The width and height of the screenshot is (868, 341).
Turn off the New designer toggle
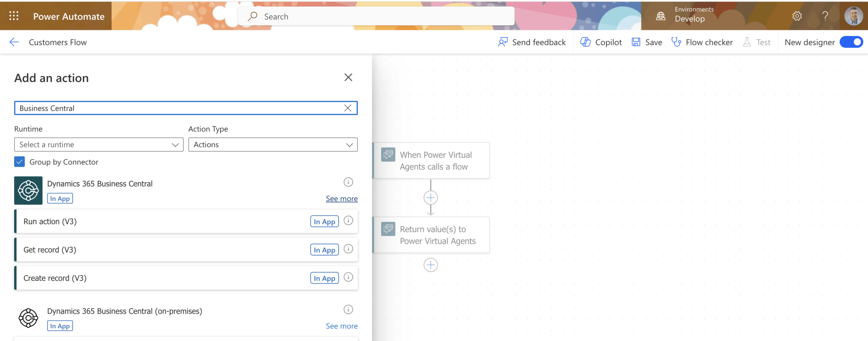coord(851,42)
